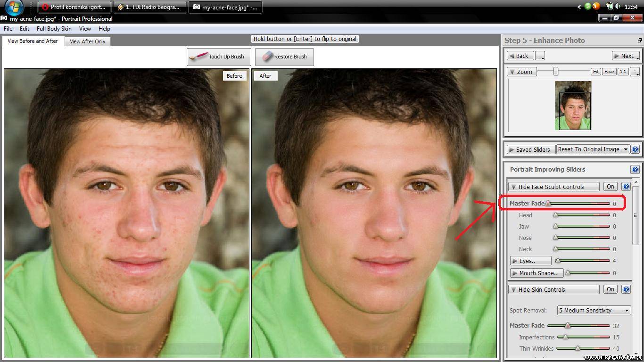Switch to View After Only tab

[x=88, y=41]
